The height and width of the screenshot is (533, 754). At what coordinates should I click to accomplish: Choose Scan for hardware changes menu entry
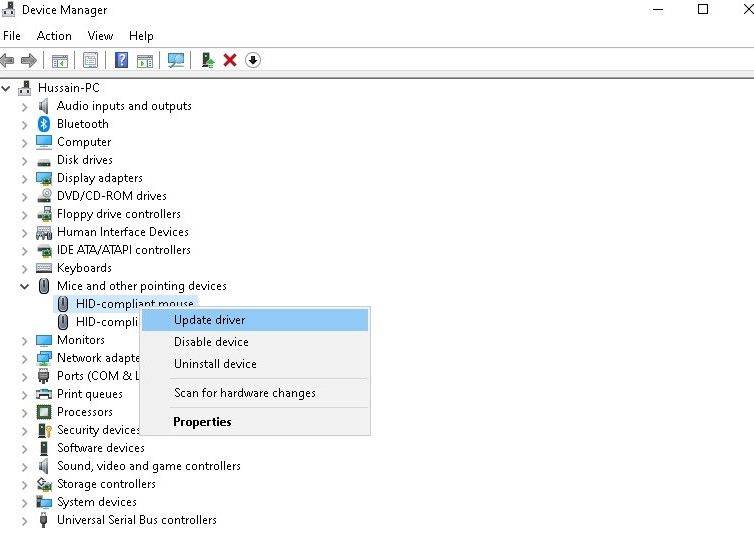click(255, 393)
